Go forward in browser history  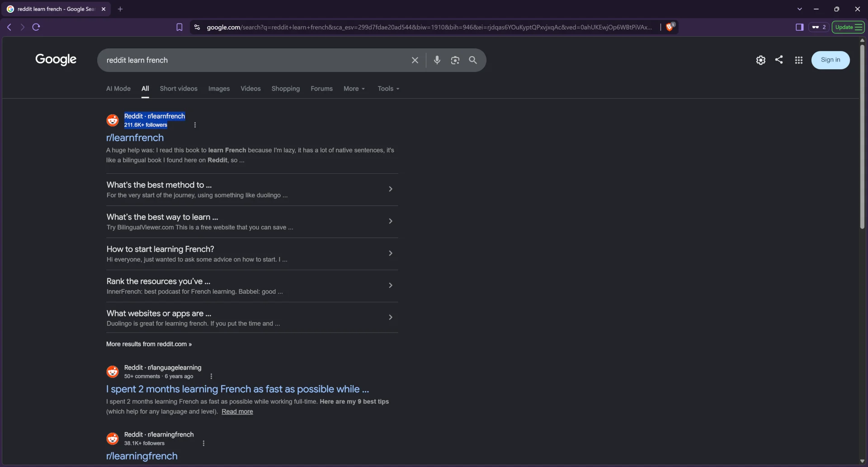(22, 27)
